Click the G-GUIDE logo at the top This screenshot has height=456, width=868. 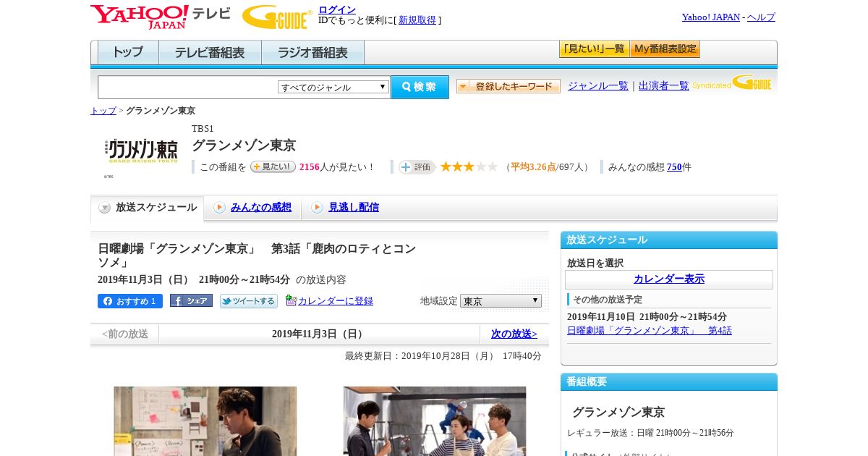pyautogui.click(x=277, y=17)
